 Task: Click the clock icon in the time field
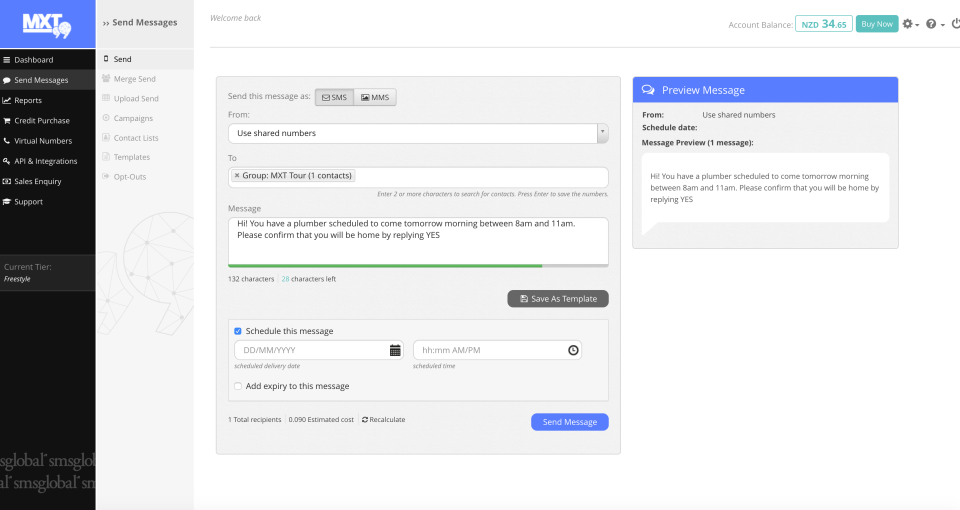pyautogui.click(x=573, y=350)
